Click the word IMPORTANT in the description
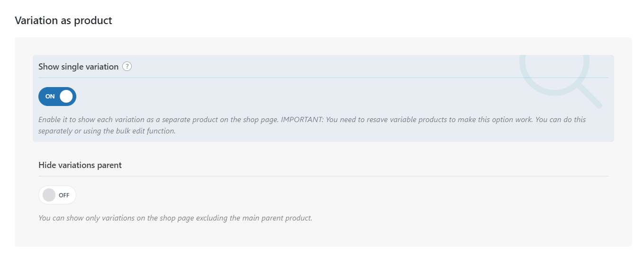Viewport: 644px width, 256px height. point(301,120)
